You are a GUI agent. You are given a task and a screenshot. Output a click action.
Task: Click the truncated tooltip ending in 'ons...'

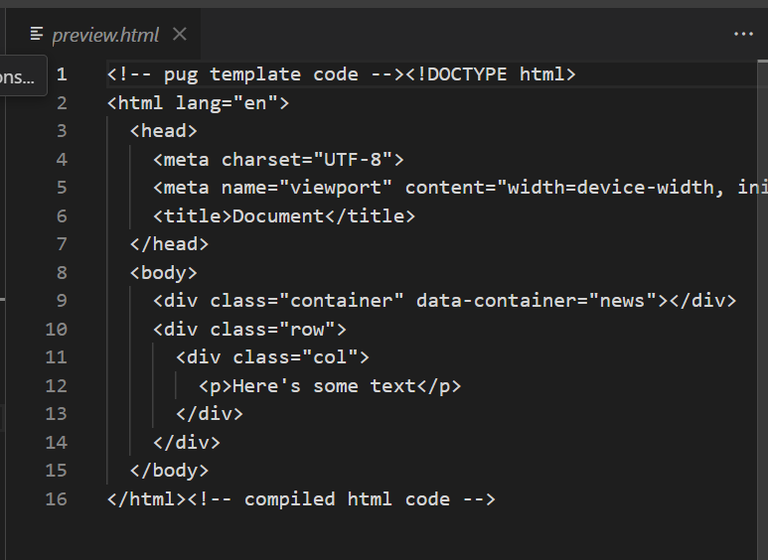pyautogui.click(x=22, y=76)
